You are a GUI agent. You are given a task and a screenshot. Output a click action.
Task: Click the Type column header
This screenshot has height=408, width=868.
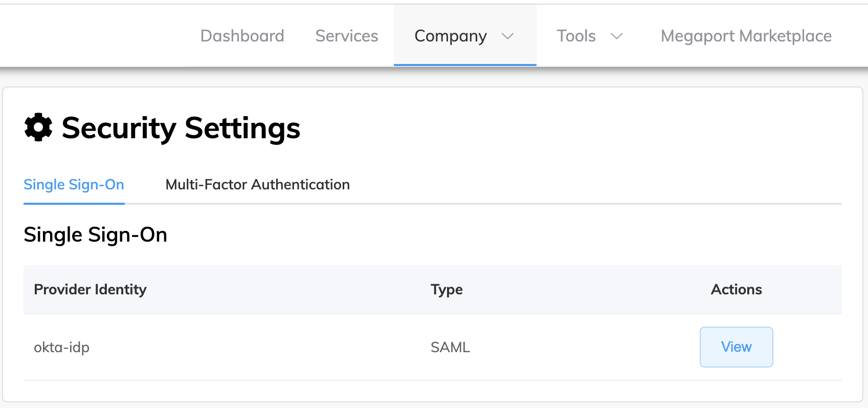[447, 290]
